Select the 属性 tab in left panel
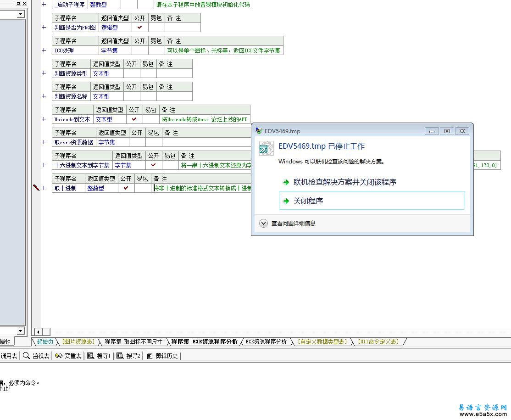511x420 pixels. (6, 342)
